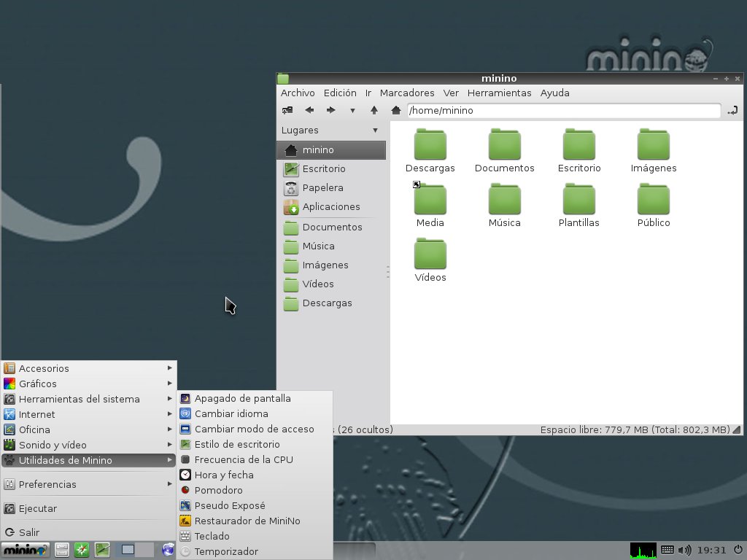The image size is (747, 560).
Task: Click the home folder toolbar icon
Action: (x=396, y=110)
